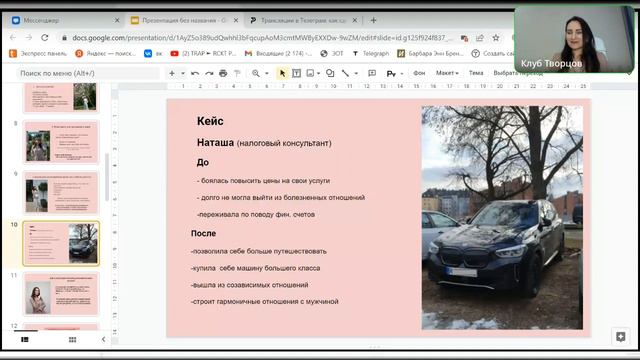
Task: Click the insert image icon
Action: click(310, 73)
